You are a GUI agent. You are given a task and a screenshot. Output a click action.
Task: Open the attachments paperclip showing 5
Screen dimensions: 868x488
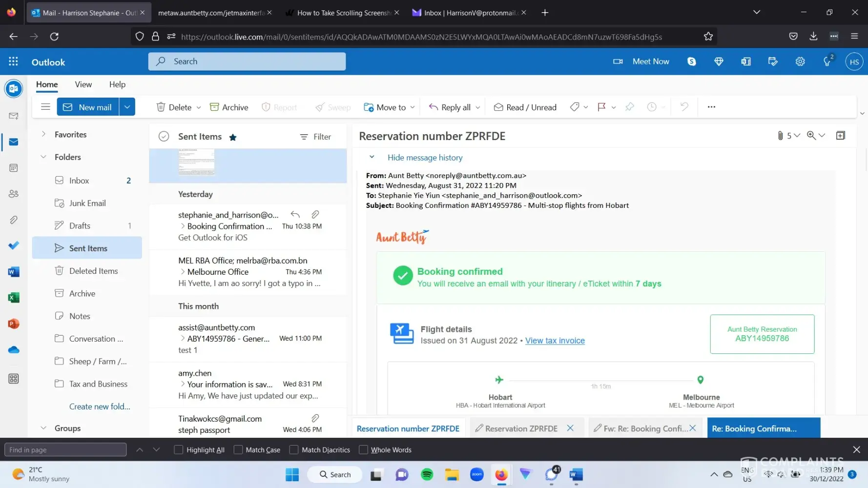781,136
